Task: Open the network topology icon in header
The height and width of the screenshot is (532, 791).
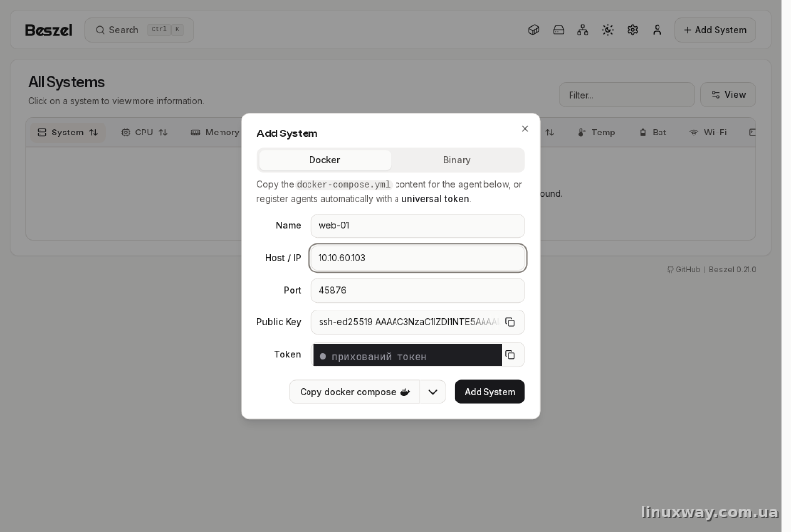Action: [x=582, y=30]
